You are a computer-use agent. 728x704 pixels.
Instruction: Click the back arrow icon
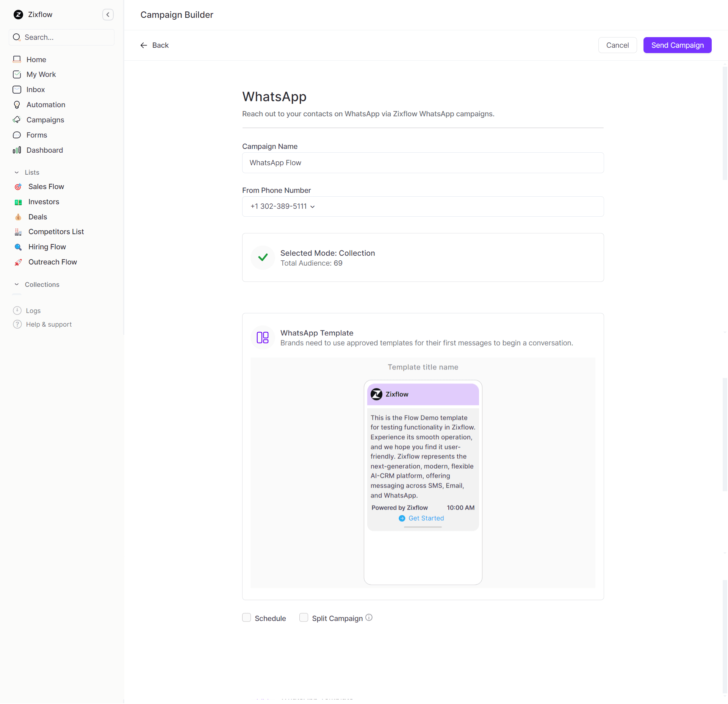click(144, 45)
